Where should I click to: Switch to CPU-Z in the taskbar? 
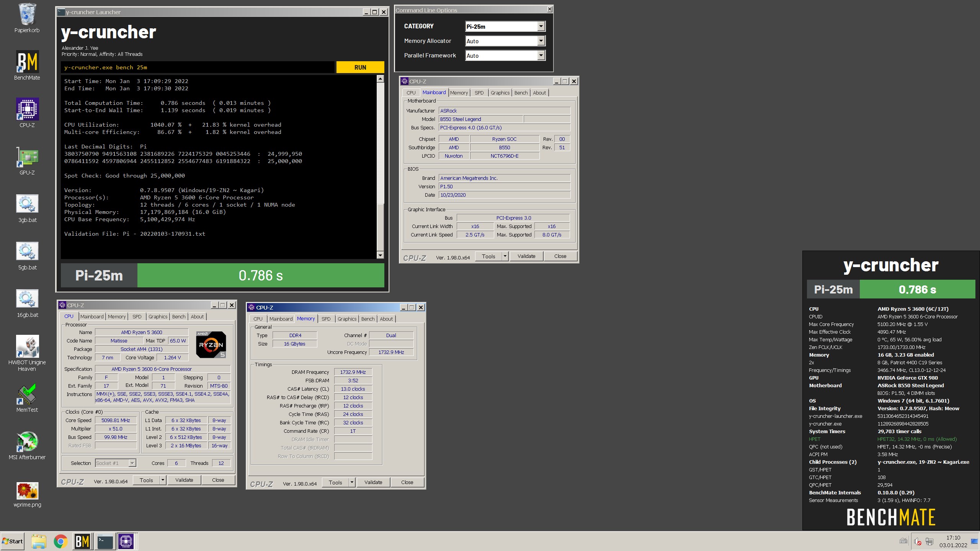point(126,541)
